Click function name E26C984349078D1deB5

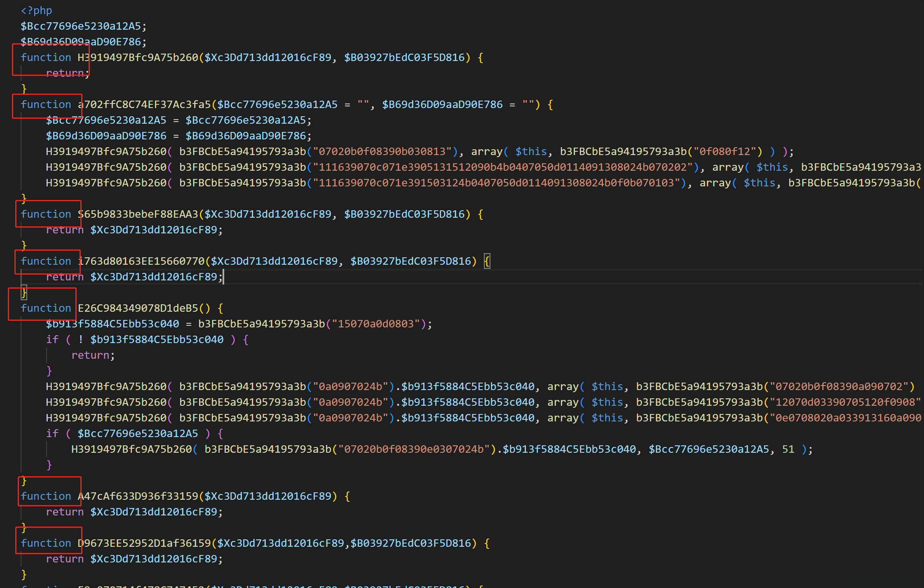[138, 308]
